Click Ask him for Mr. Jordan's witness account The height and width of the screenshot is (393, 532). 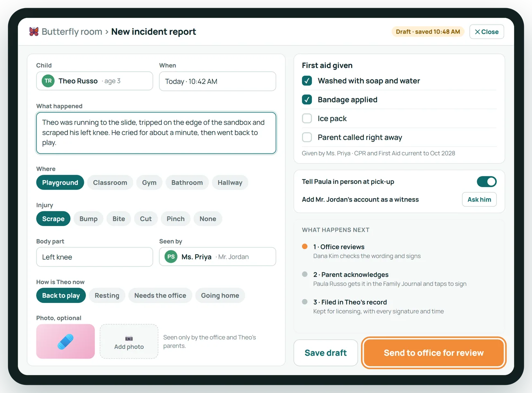click(479, 199)
